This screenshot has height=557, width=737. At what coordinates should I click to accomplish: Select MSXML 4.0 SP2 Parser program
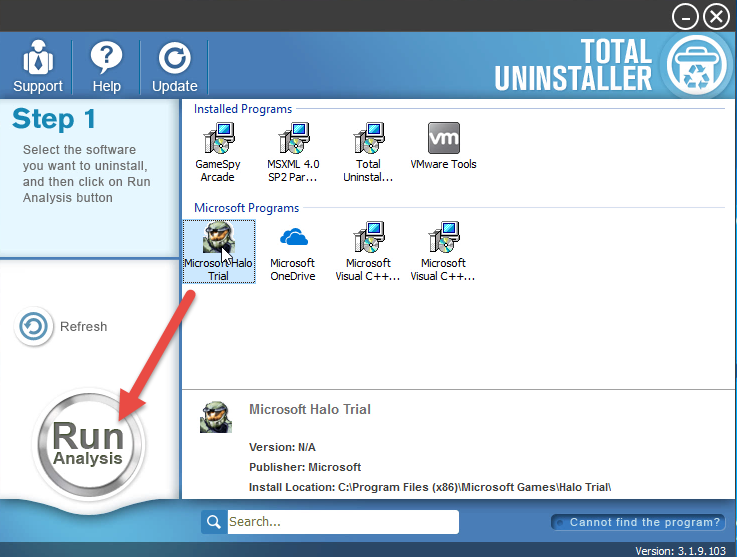pos(293,152)
